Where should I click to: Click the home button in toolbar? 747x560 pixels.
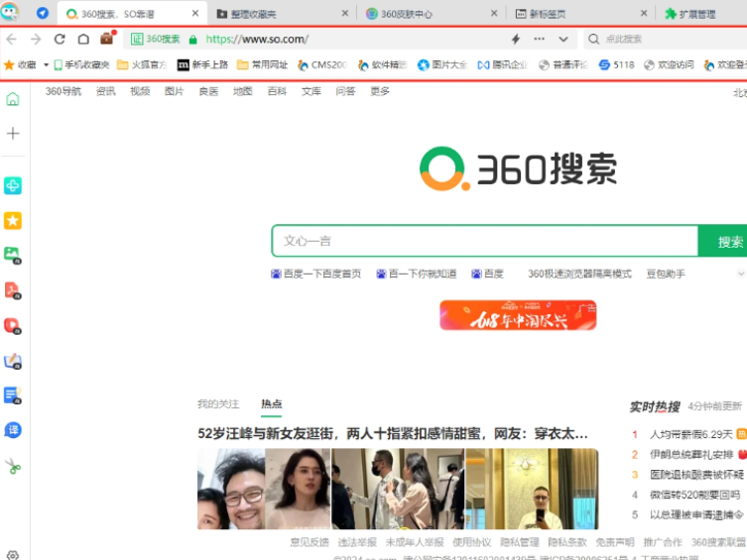click(83, 39)
